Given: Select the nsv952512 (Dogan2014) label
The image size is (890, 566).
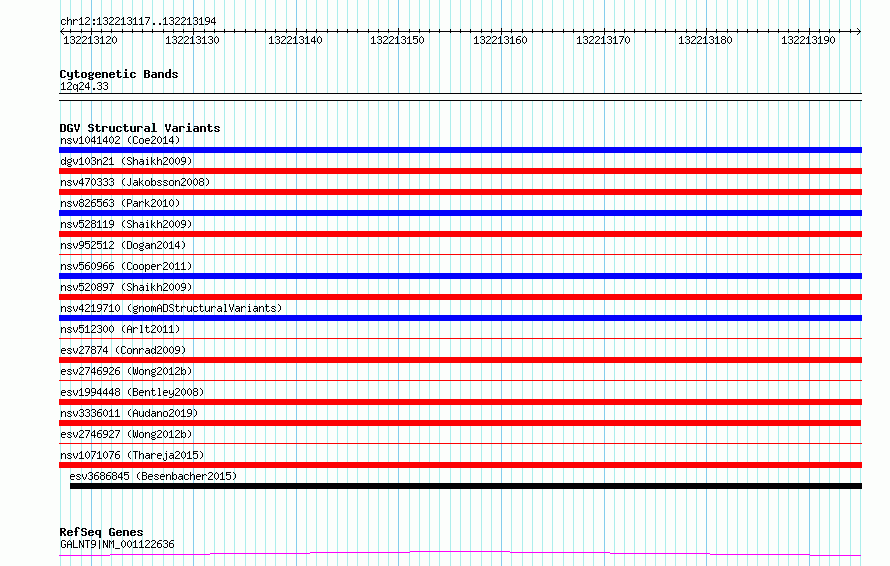Looking at the screenshot, I should pyautogui.click(x=123, y=245).
